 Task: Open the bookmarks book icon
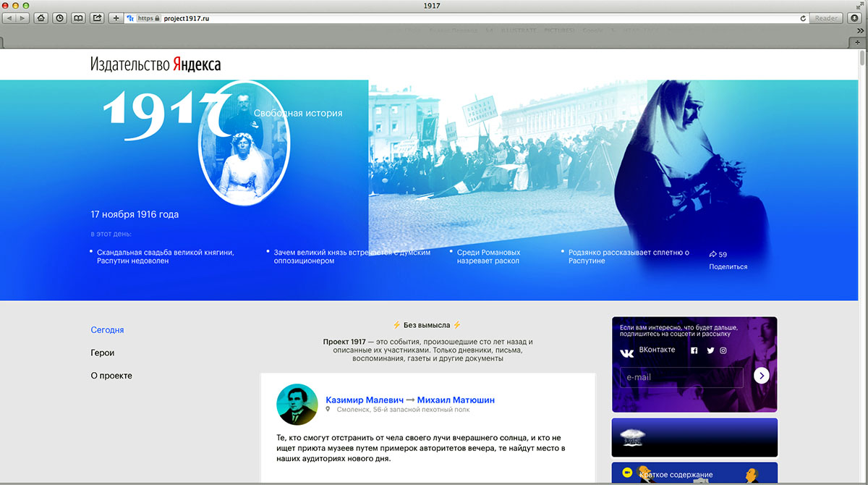pos(78,18)
